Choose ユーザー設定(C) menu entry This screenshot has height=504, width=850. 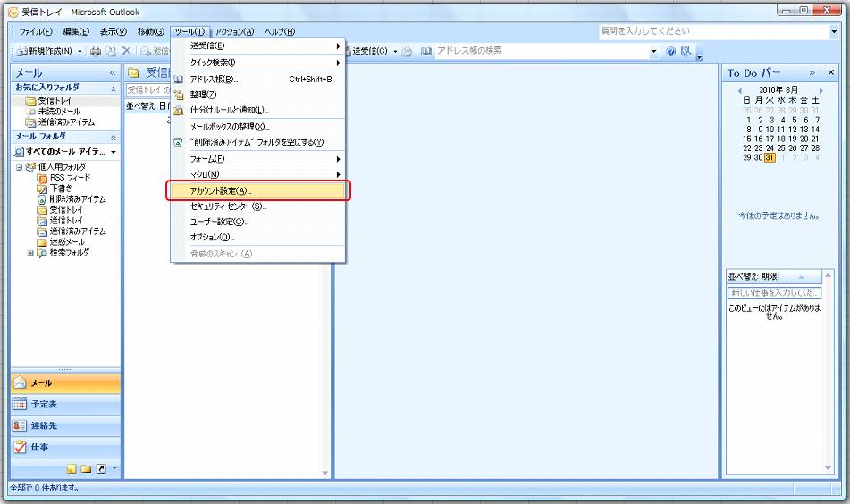(x=258, y=222)
